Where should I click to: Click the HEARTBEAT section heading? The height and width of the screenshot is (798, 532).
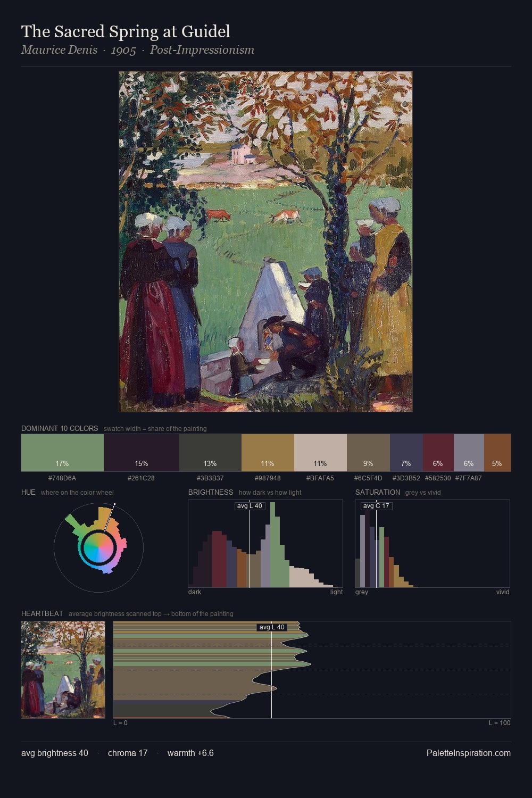[x=42, y=613]
